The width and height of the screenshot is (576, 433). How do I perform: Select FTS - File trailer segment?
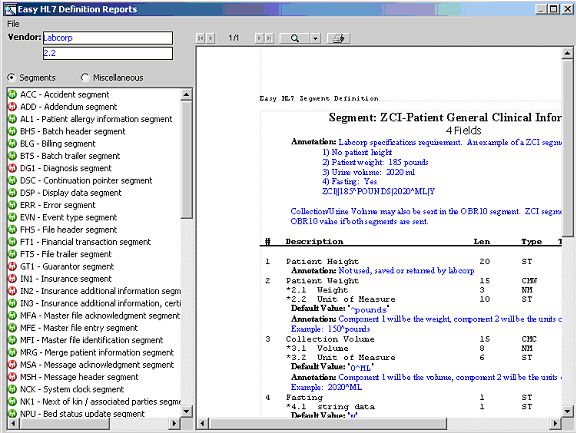click(65, 254)
